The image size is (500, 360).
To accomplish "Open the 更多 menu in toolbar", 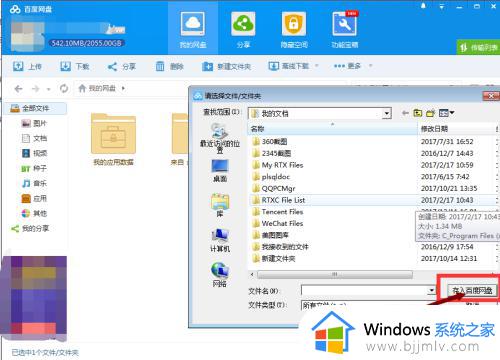I will 347,66.
